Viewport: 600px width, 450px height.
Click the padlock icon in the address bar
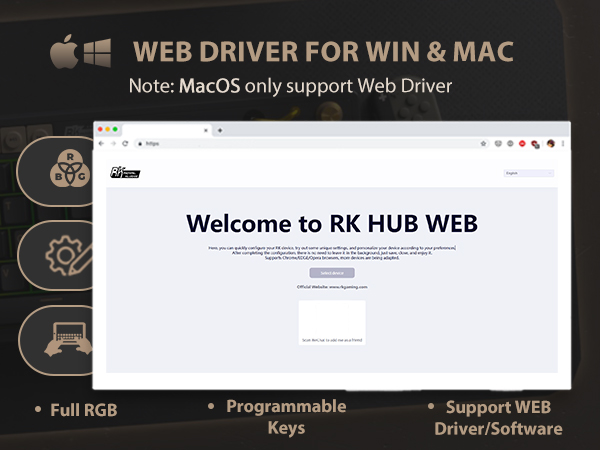coord(140,144)
